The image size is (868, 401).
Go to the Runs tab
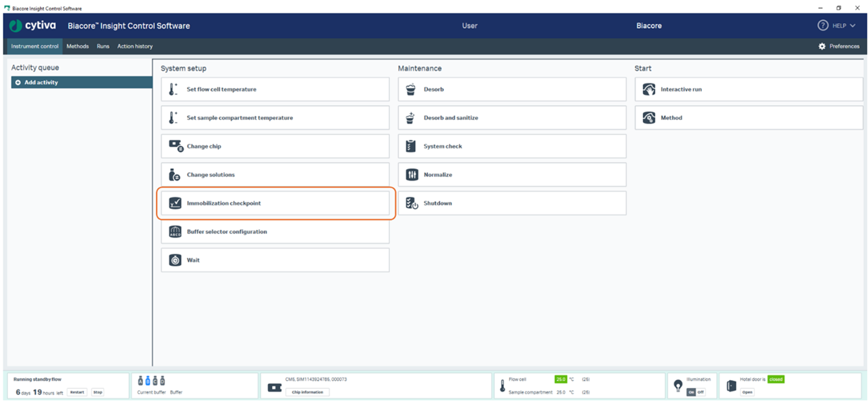click(x=103, y=46)
